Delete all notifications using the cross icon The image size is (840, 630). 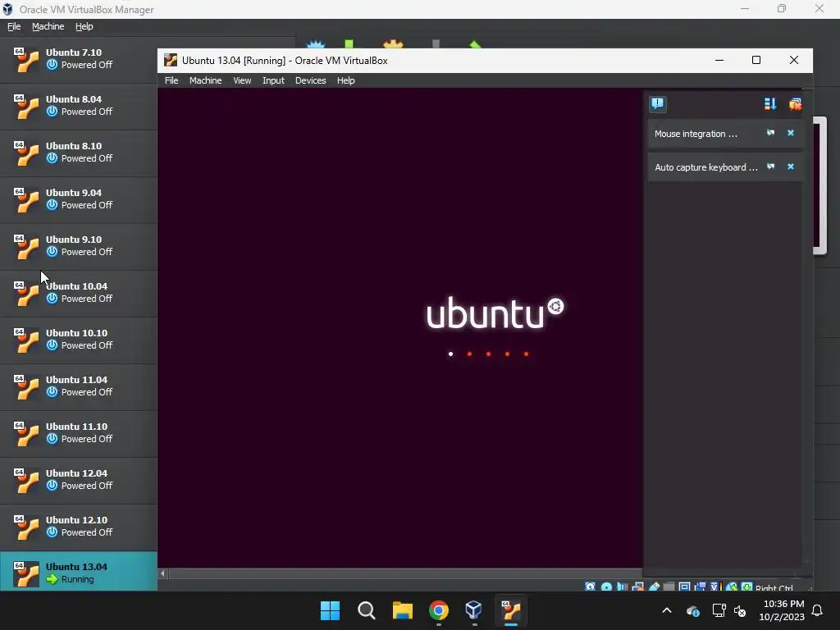[795, 104]
